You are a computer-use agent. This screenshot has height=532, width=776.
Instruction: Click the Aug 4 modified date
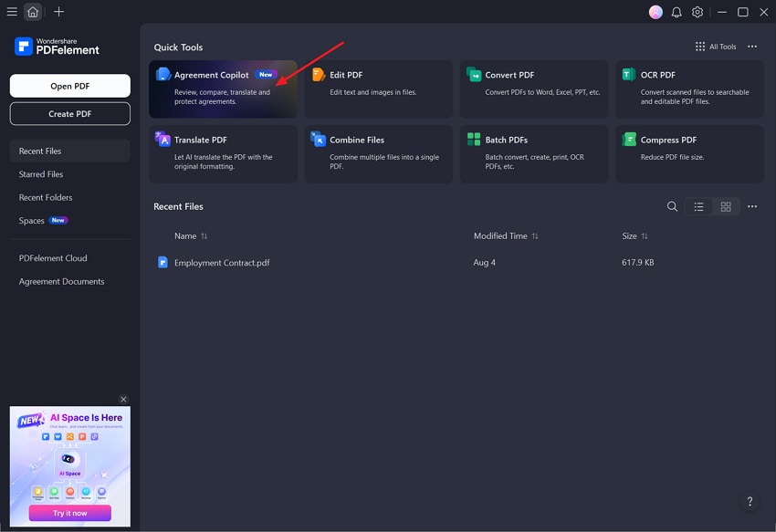click(484, 262)
